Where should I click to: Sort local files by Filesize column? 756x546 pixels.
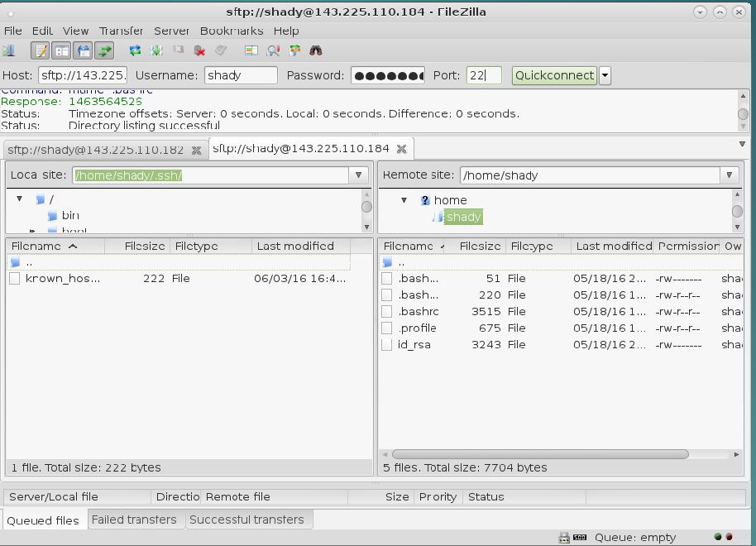click(138, 246)
